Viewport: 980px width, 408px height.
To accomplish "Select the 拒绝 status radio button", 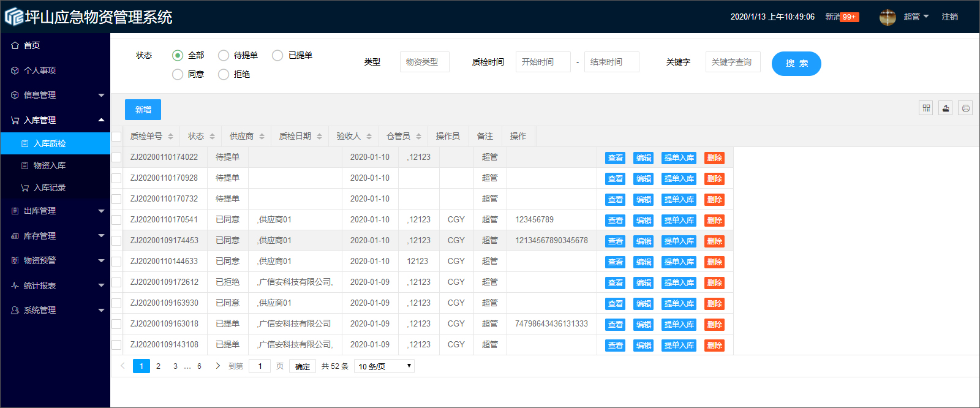I will (x=224, y=74).
